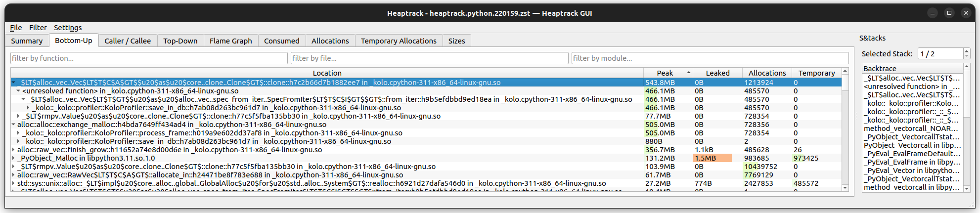
Task: Click the 543.8MB peak cell
Action: tap(668, 83)
